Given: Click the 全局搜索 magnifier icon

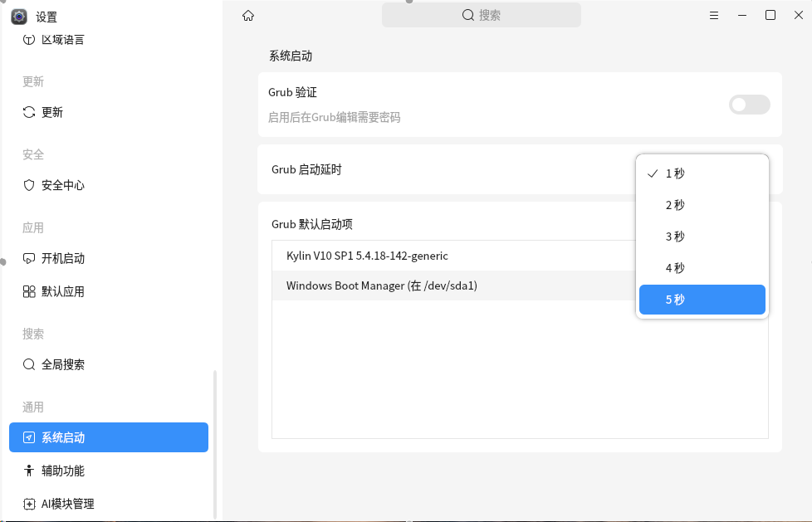Looking at the screenshot, I should (x=29, y=364).
